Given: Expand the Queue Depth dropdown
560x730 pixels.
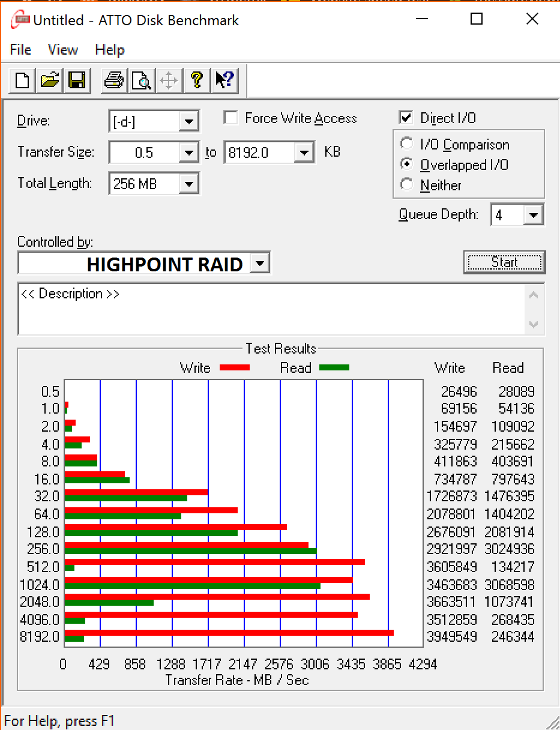Looking at the screenshot, I should 533,215.
